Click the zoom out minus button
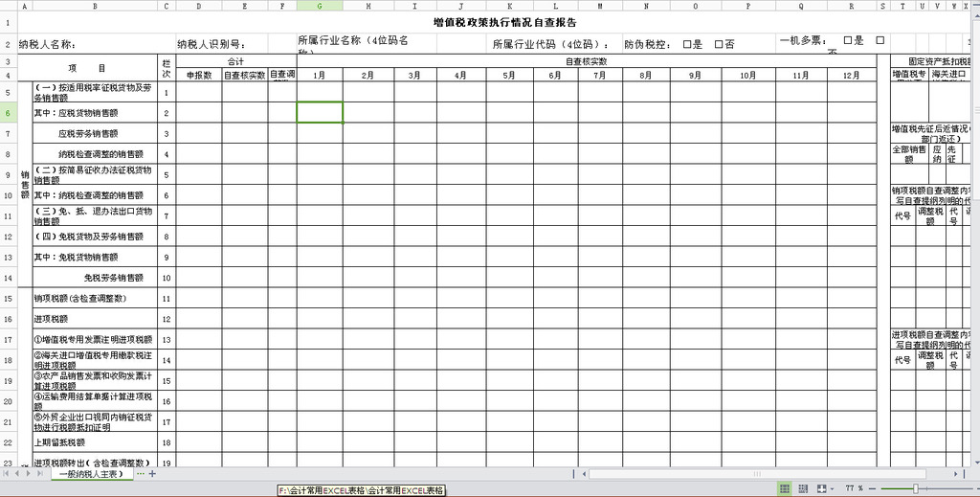 tap(873, 488)
